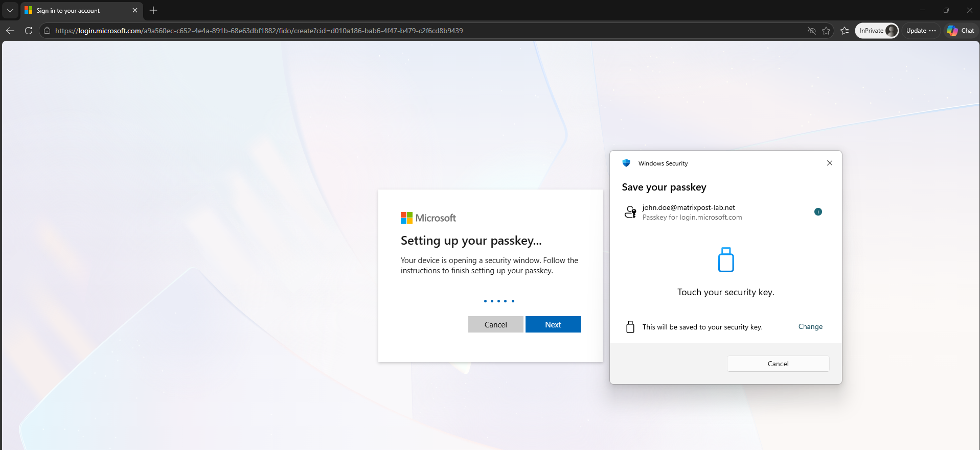Open Copilot Chat in the toolbar
The image size is (980, 450).
point(961,31)
